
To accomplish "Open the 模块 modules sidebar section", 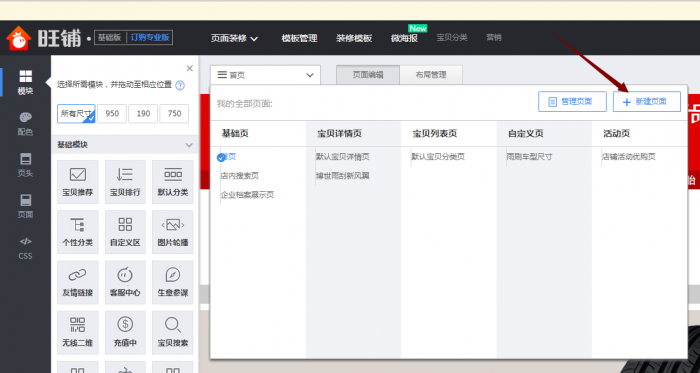I will (x=25, y=83).
